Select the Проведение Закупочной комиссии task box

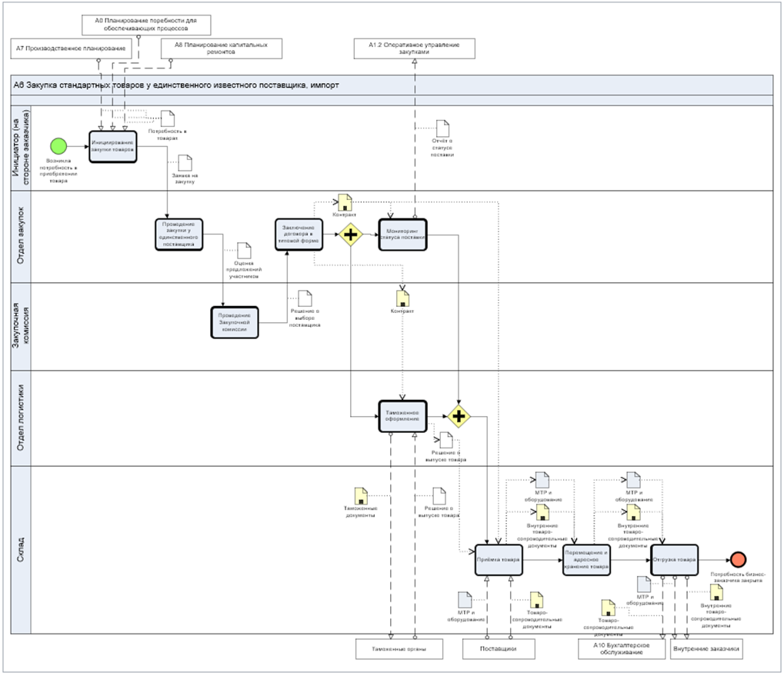pos(235,322)
